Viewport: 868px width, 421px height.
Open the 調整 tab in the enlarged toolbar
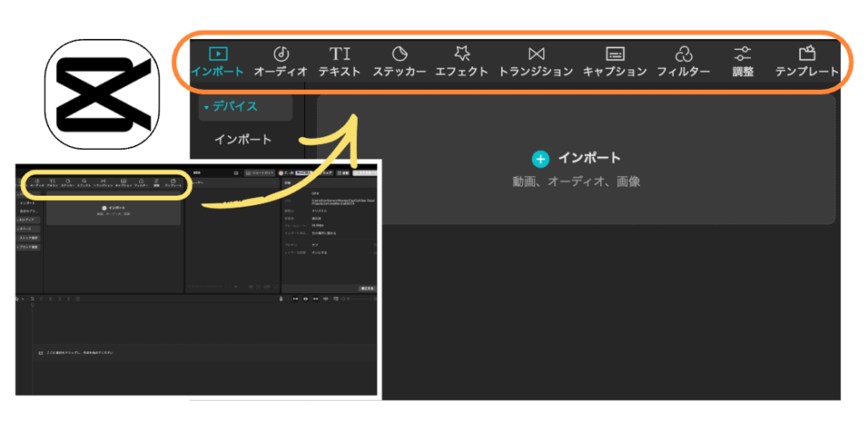(x=743, y=62)
